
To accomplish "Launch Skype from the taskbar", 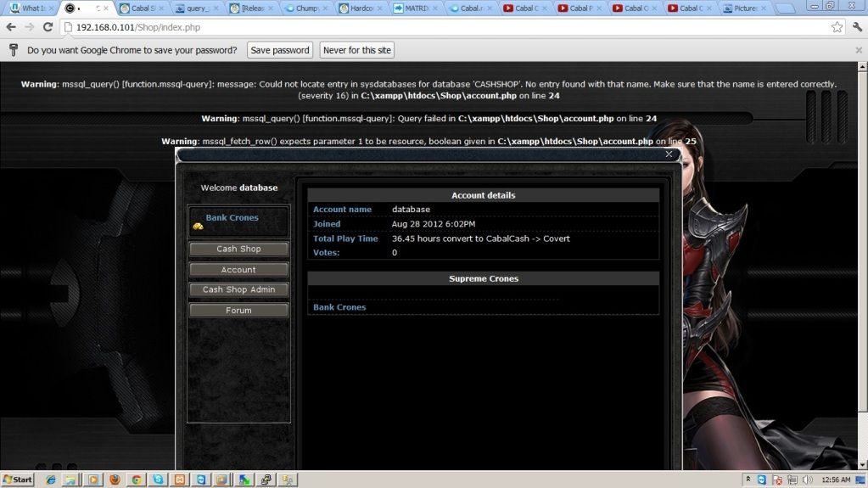I will point(157,480).
